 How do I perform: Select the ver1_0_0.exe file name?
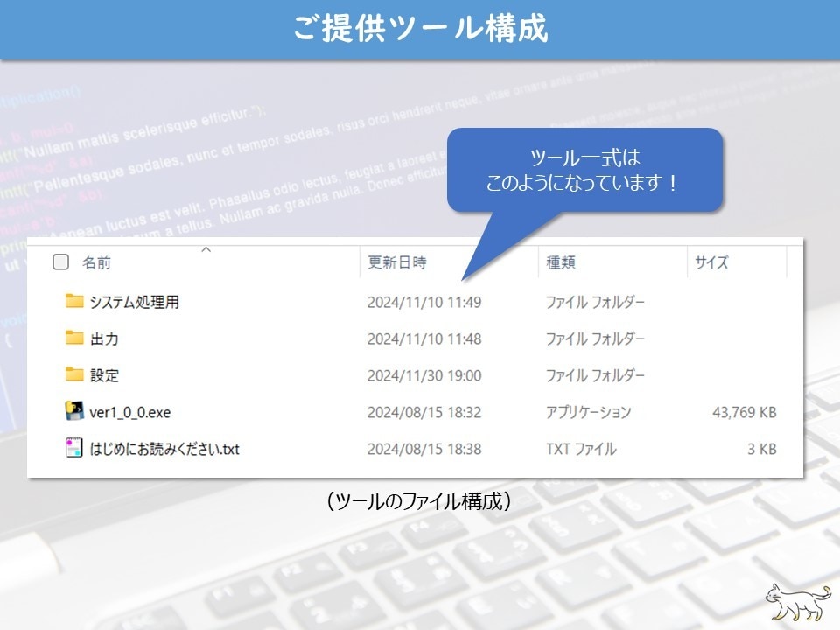click(130, 412)
